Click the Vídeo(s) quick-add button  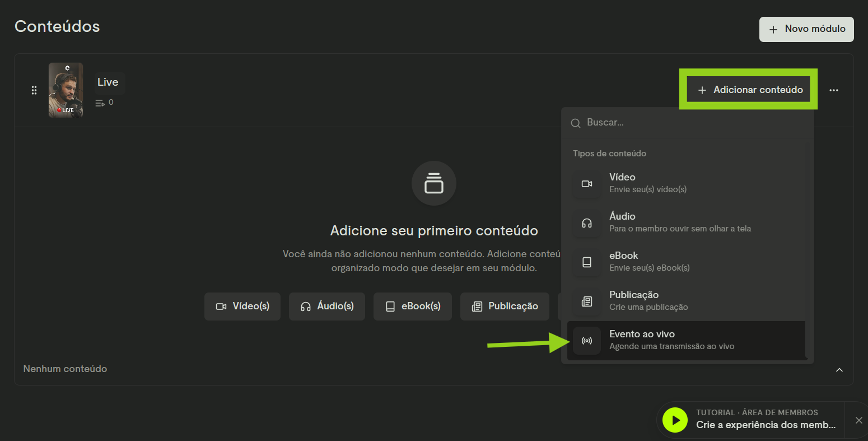[x=242, y=307]
